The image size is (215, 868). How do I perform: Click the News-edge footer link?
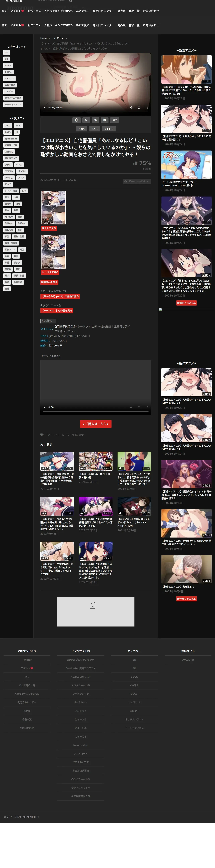pyautogui.click(x=81, y=745)
